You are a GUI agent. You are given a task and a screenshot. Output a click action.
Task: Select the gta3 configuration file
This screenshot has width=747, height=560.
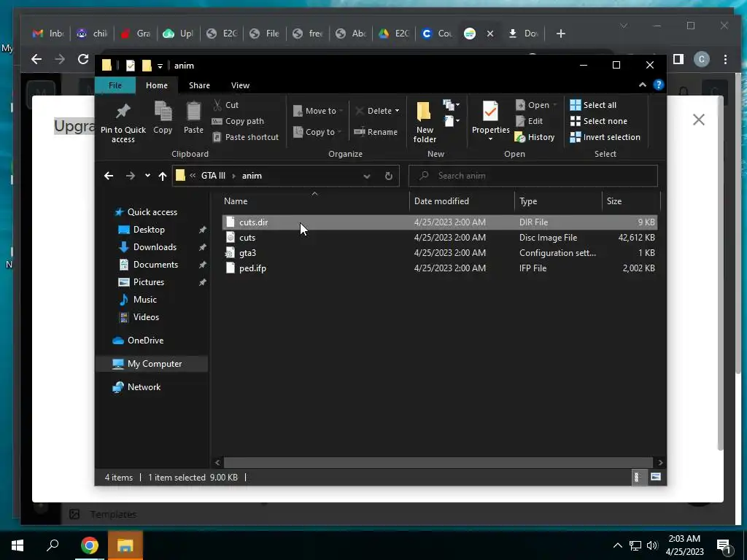[x=439, y=253]
